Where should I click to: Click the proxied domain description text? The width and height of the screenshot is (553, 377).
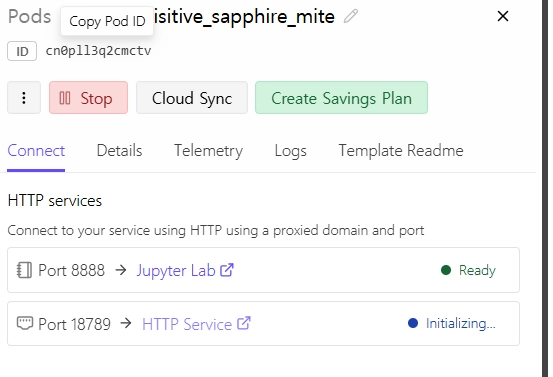pos(216,231)
